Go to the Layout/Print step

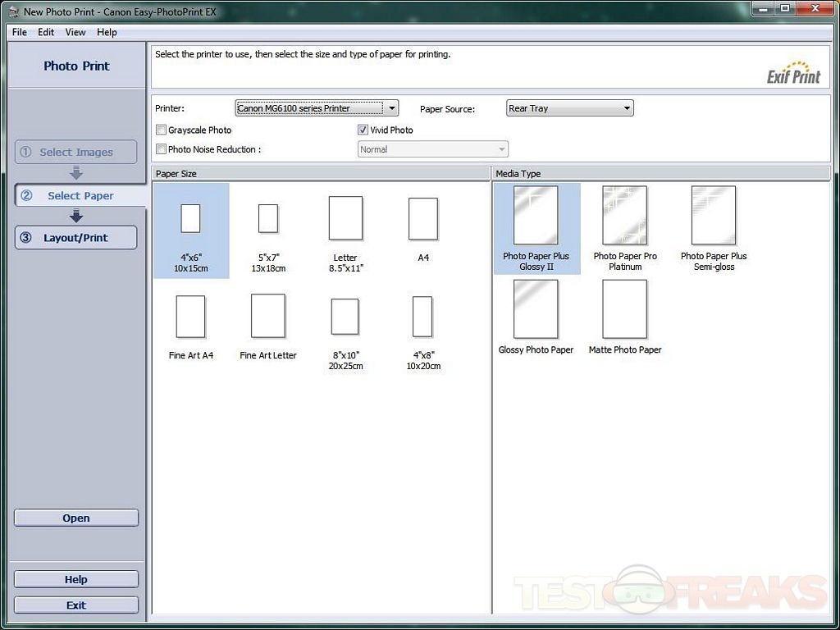pyautogui.click(x=76, y=238)
